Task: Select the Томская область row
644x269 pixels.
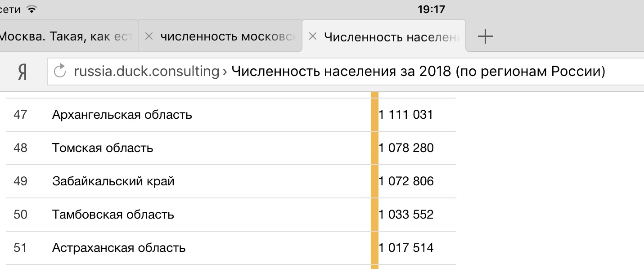Action: [231, 148]
